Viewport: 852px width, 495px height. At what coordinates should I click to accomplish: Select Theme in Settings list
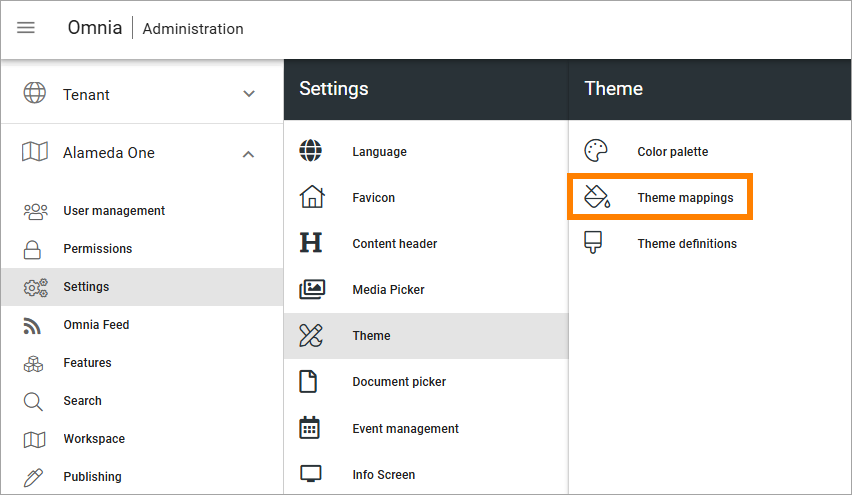426,336
